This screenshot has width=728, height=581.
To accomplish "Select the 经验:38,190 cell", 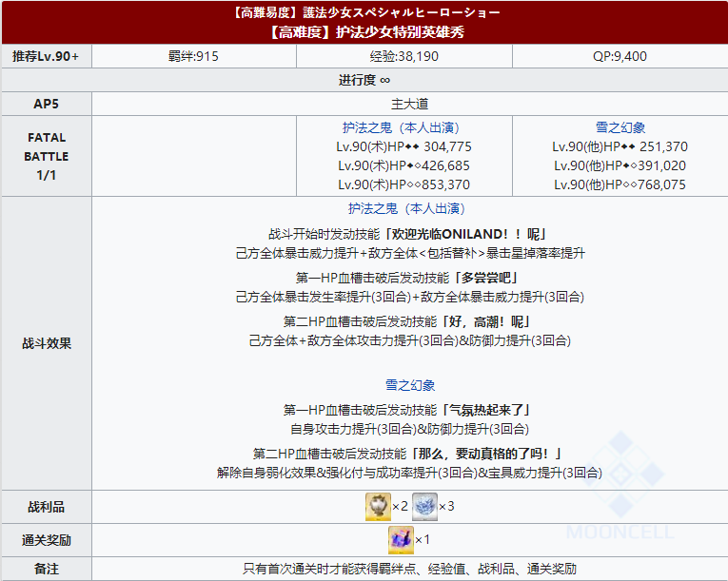I will point(404,56).
